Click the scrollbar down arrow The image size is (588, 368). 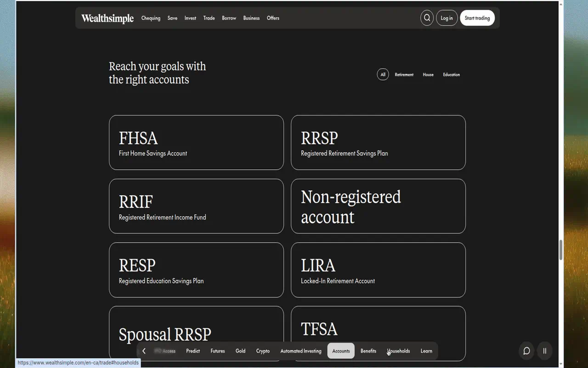[x=561, y=364]
